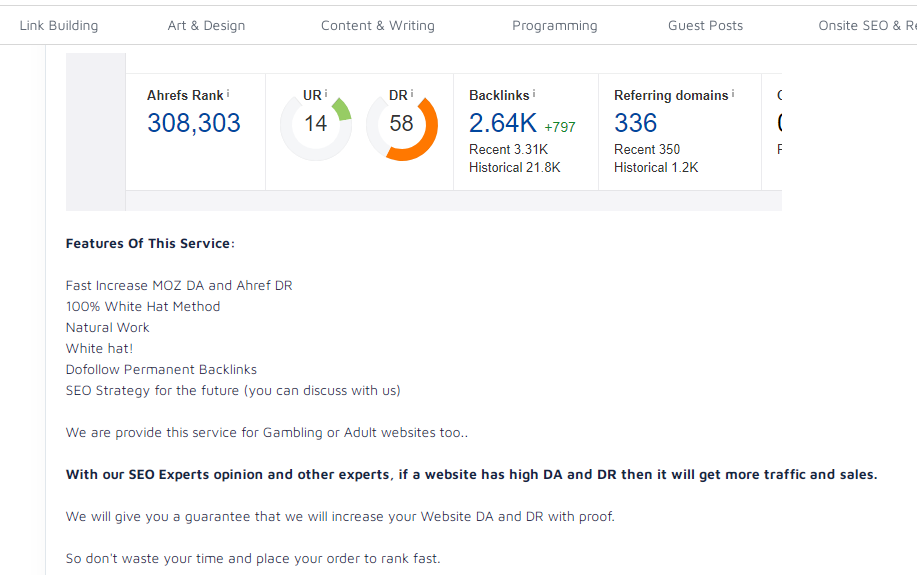Select the Content & Writing menu item
Viewport: 917px width, 575px height.
[x=378, y=26]
